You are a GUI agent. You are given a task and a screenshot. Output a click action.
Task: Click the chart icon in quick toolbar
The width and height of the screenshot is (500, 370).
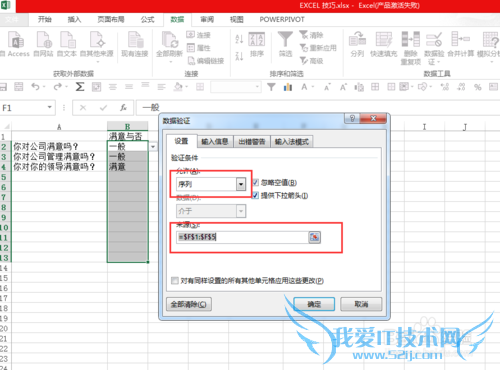(x=288, y=87)
